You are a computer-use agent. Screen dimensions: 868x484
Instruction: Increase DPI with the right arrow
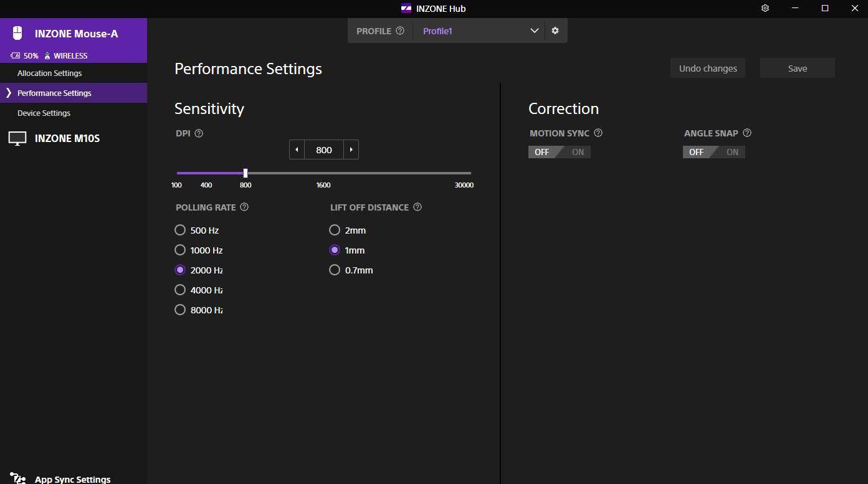pos(351,149)
